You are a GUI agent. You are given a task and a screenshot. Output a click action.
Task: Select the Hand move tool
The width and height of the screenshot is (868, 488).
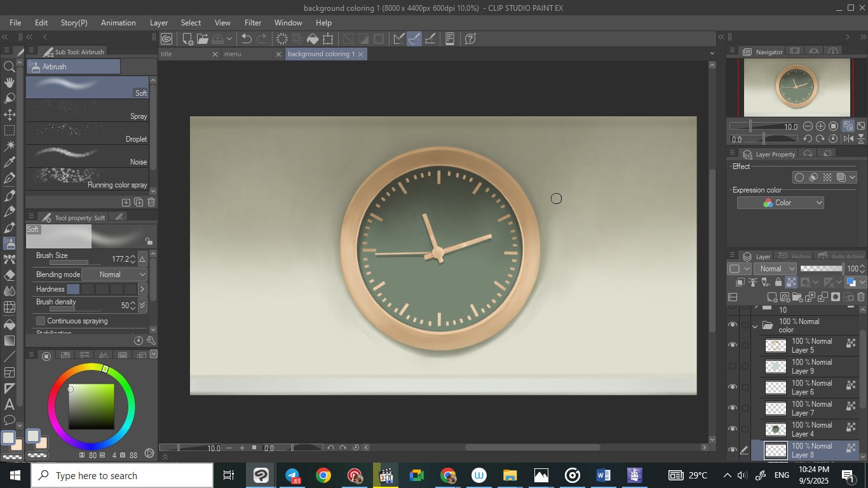(10, 83)
